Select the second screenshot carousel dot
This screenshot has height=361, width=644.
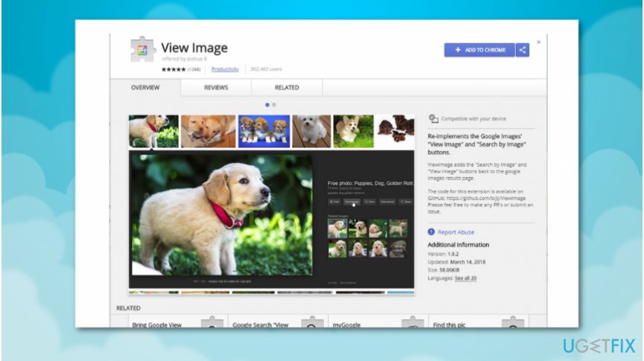[x=274, y=105]
